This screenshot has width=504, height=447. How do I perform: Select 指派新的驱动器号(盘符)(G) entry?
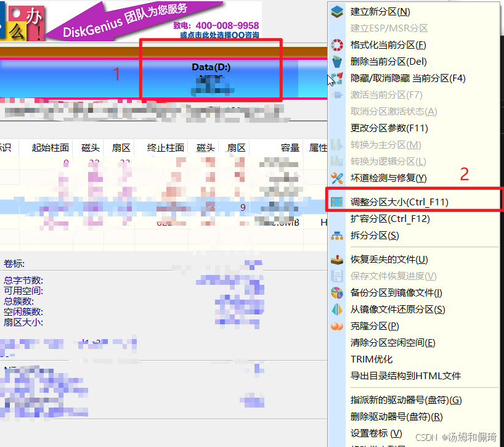tap(406, 400)
